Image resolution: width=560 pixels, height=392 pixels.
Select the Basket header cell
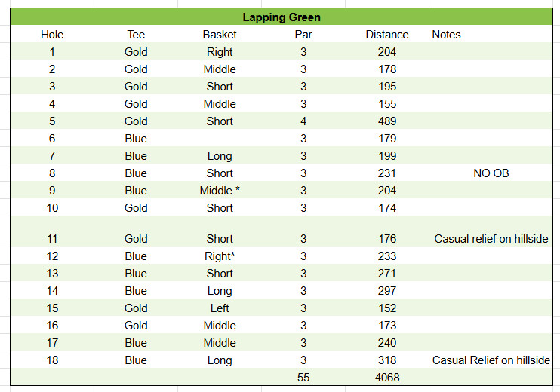click(x=220, y=34)
